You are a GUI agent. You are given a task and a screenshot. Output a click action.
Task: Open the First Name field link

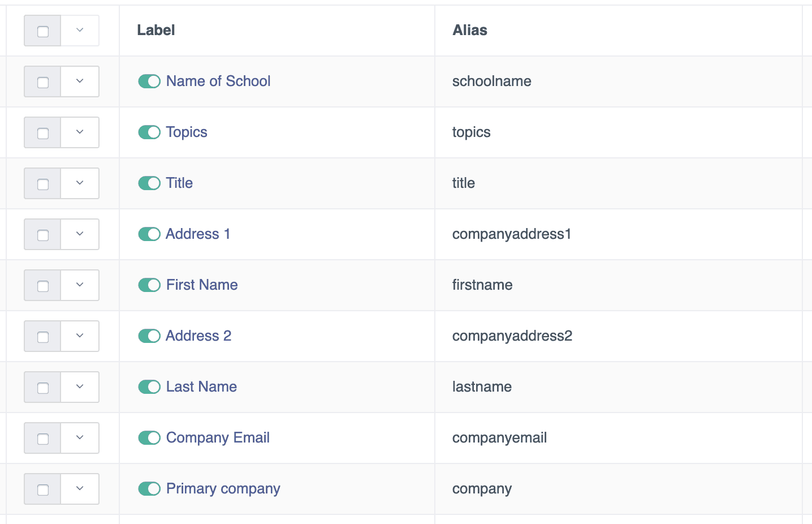[x=202, y=285]
